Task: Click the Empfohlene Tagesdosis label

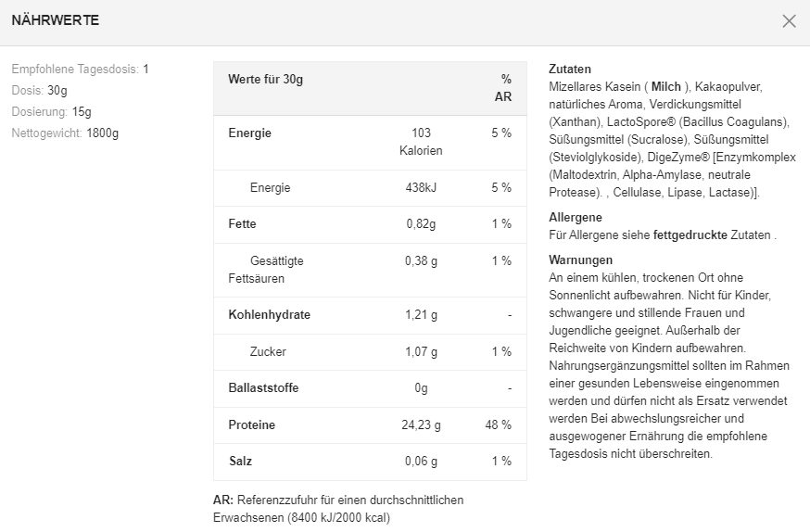Action: click(75, 70)
